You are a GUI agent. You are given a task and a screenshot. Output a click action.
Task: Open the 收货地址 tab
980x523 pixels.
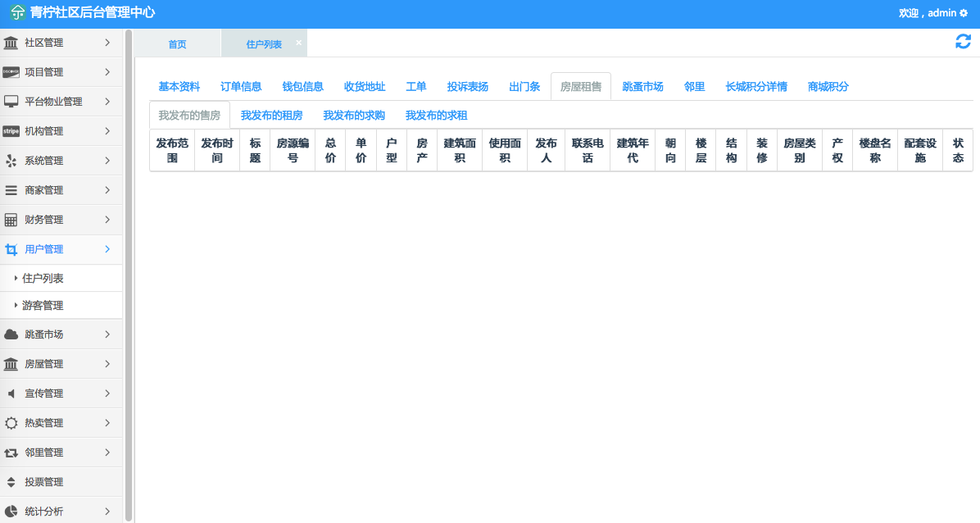point(365,86)
